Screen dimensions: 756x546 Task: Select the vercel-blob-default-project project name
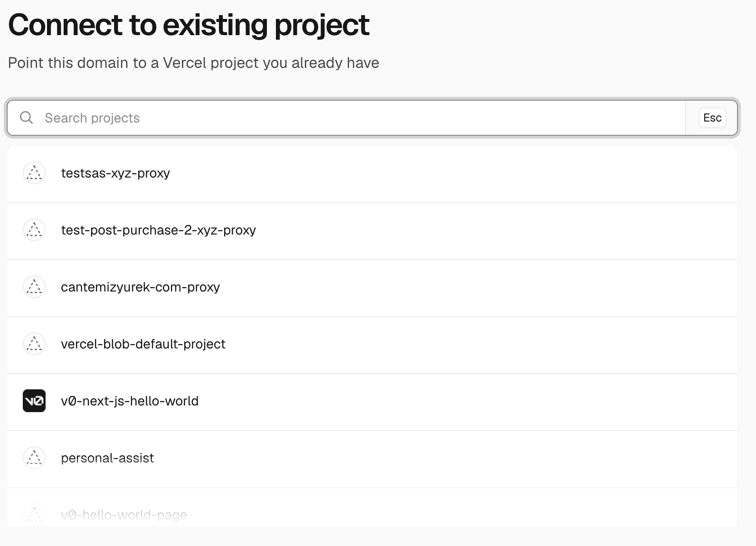pyautogui.click(x=143, y=344)
